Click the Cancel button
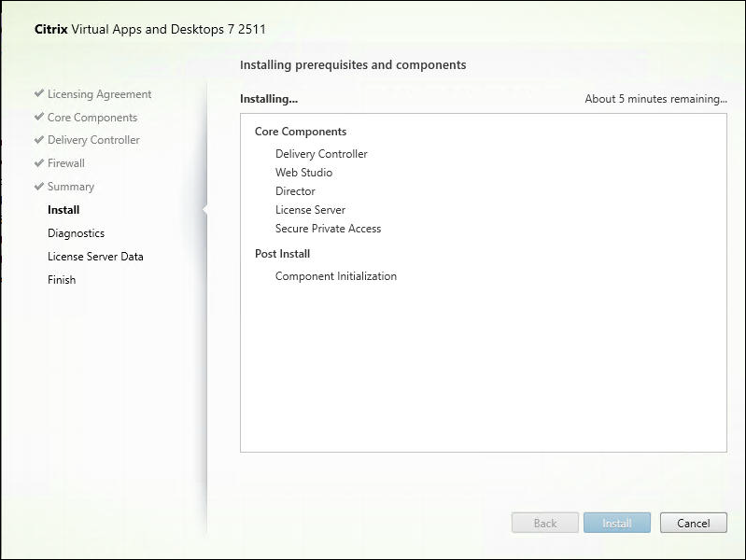746x560 pixels. [x=693, y=523]
